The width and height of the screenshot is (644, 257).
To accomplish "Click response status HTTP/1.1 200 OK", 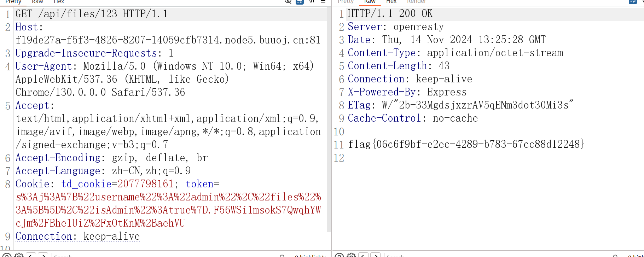I will click(x=390, y=14).
